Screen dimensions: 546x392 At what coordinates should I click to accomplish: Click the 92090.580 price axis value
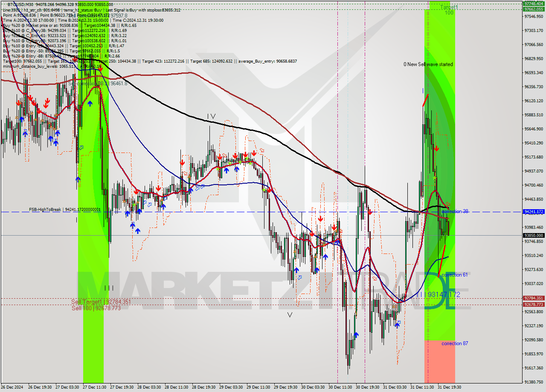point(534,340)
